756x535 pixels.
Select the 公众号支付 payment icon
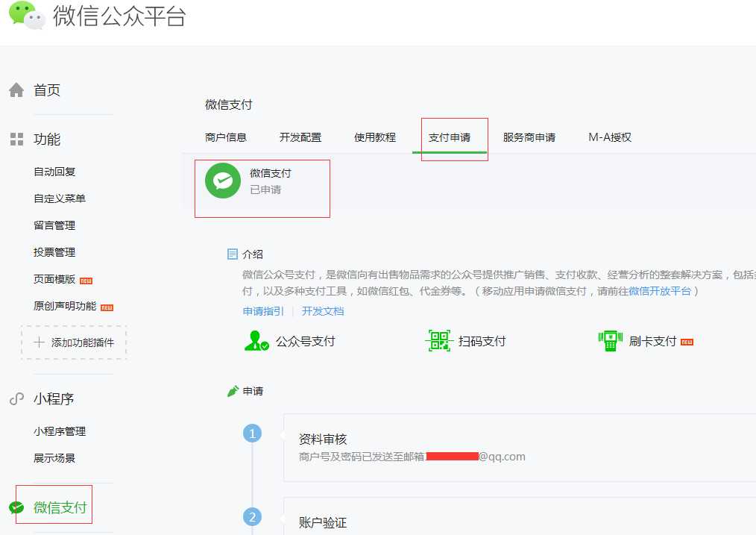[x=256, y=340]
